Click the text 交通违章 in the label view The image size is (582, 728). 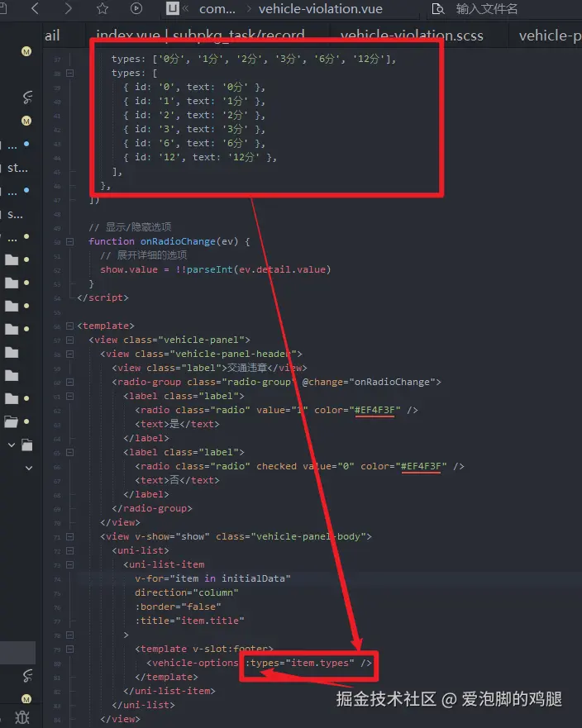[x=247, y=368]
